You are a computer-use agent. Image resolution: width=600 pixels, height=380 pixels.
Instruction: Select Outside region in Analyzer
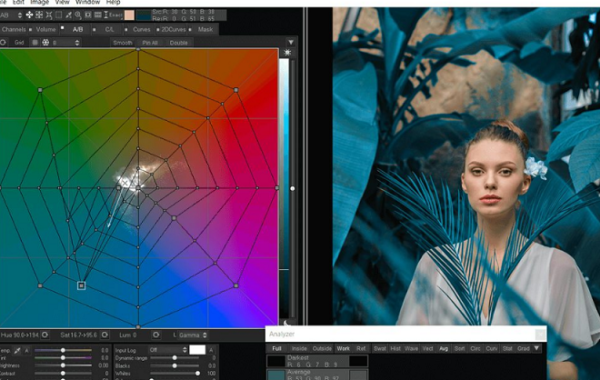[322, 349]
